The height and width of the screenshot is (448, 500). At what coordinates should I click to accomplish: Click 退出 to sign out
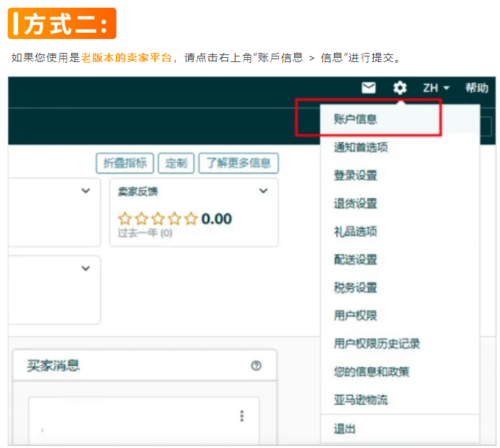pyautogui.click(x=344, y=428)
